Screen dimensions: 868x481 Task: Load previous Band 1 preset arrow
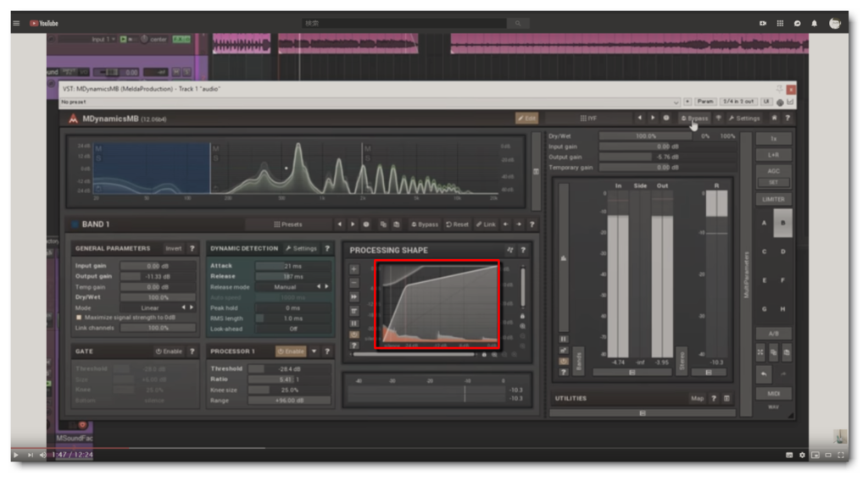click(339, 224)
